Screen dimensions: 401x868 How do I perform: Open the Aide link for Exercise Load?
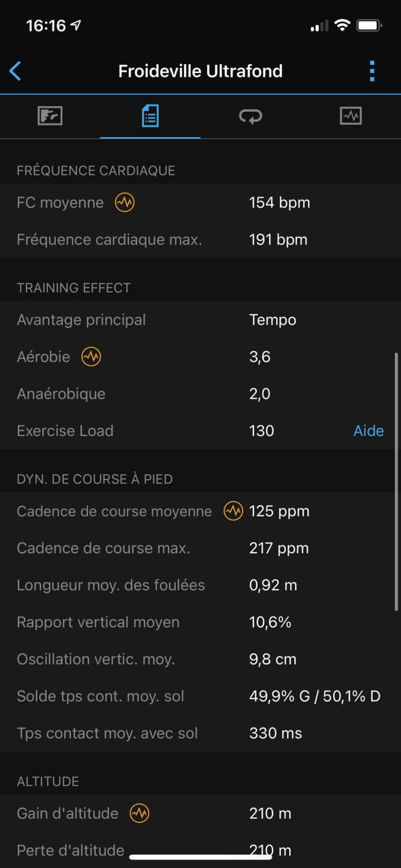369,431
